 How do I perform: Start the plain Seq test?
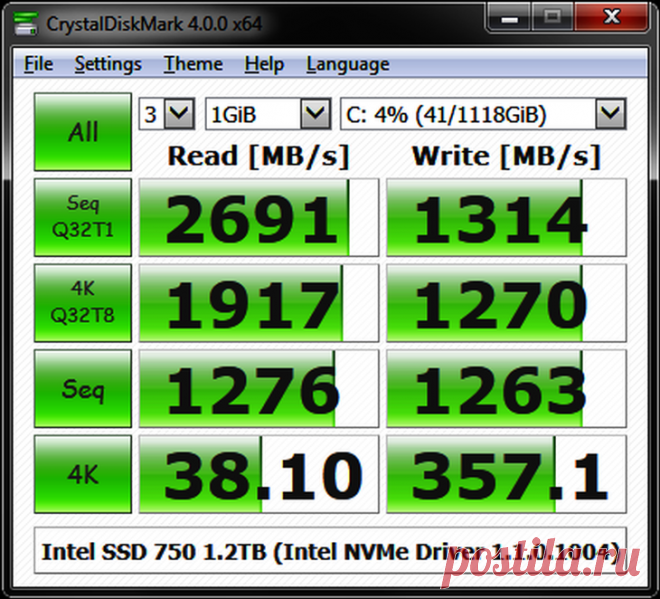click(83, 389)
